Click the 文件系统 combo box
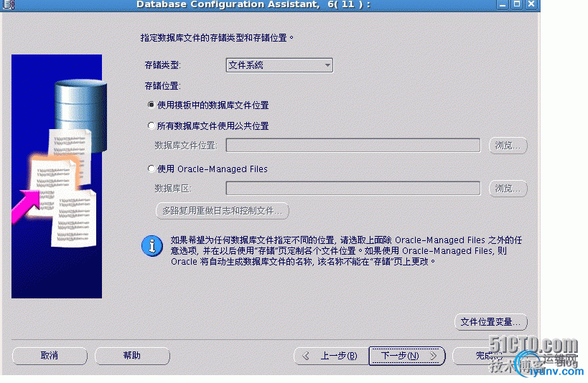Viewport: 588px width, 383px height. [279, 65]
